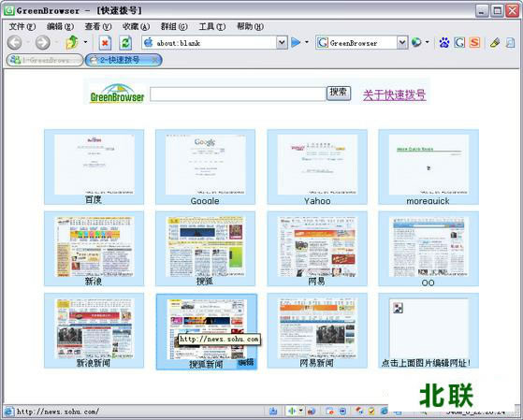Open the 搜狐 speed dial thumbnail
The image size is (523, 420).
pyautogui.click(x=206, y=249)
